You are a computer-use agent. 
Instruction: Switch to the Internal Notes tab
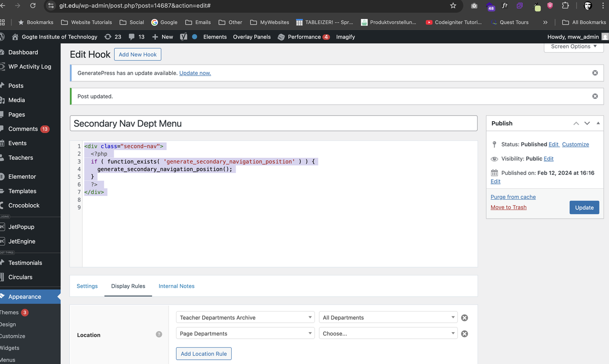tap(176, 286)
